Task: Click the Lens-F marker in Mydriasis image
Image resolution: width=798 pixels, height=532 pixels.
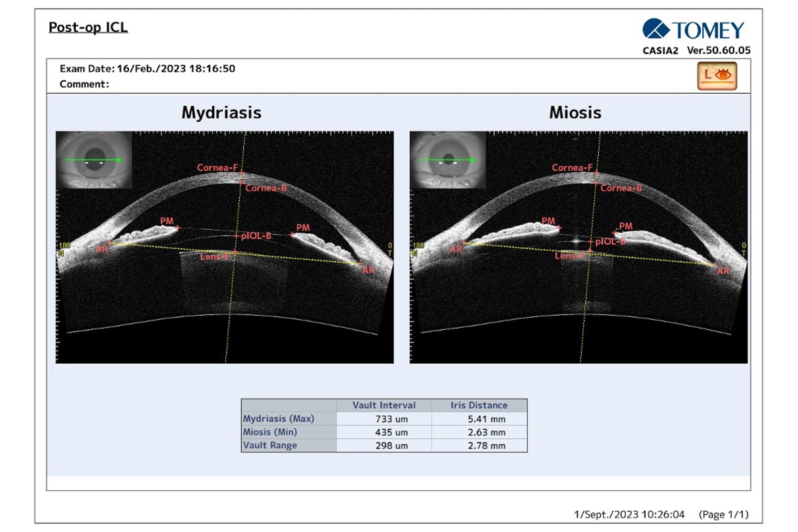Action: pos(215,255)
